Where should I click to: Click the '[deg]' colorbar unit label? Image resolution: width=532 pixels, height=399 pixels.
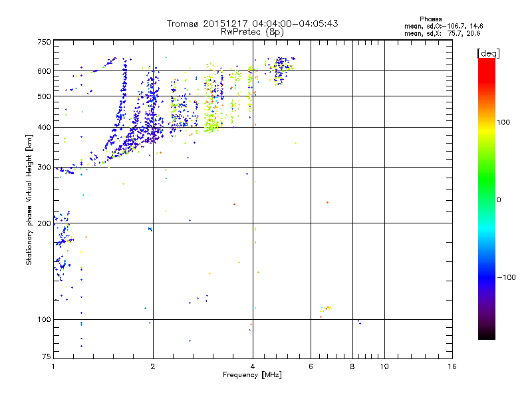click(x=488, y=53)
